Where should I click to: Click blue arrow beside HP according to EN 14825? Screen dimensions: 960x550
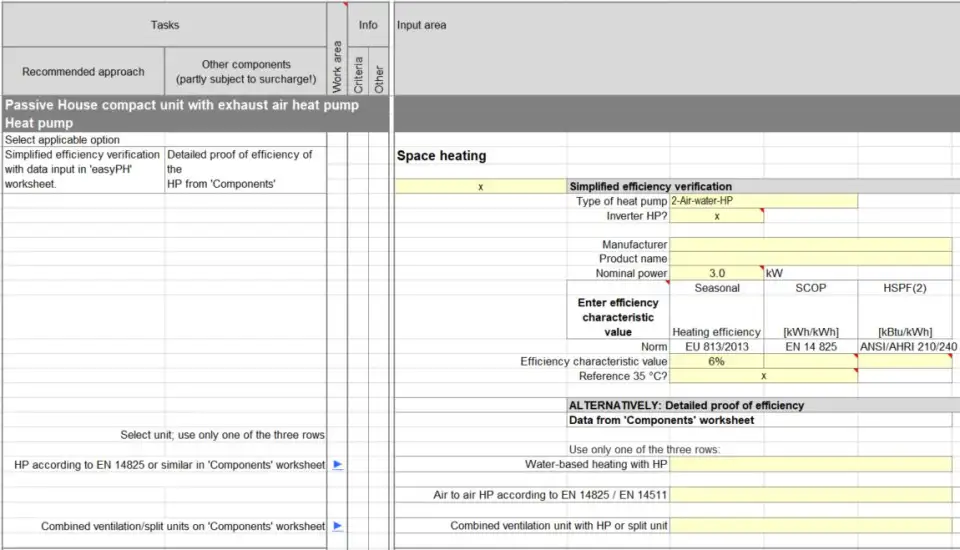(337, 465)
